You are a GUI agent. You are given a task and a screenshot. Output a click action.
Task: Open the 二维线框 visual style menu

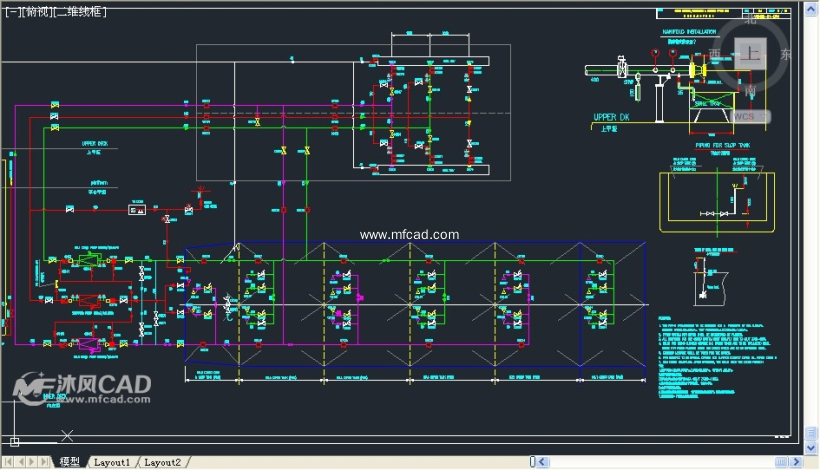[x=78, y=12]
